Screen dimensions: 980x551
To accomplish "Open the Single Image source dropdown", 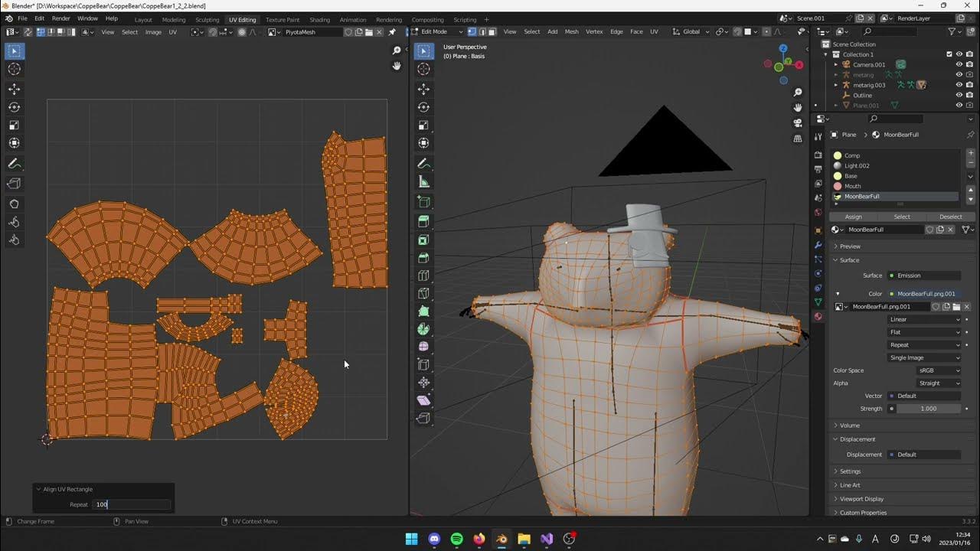I will 924,357.
